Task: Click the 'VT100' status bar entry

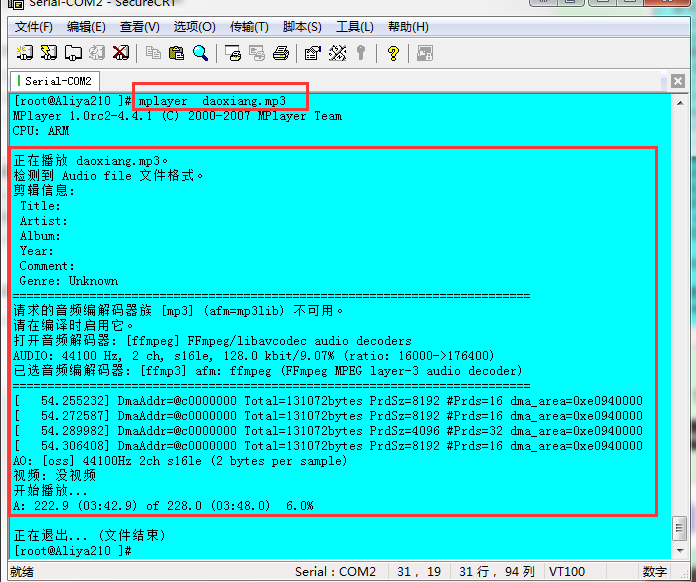Action: (x=567, y=571)
